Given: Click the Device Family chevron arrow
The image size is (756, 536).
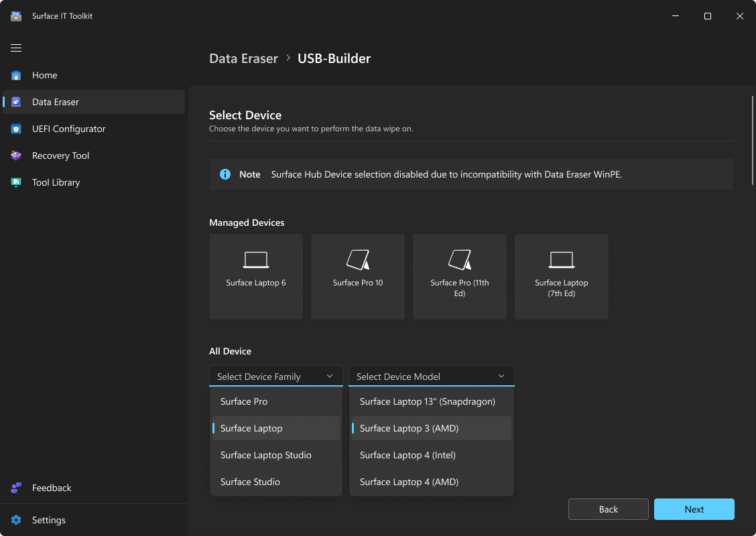Looking at the screenshot, I should pos(330,376).
